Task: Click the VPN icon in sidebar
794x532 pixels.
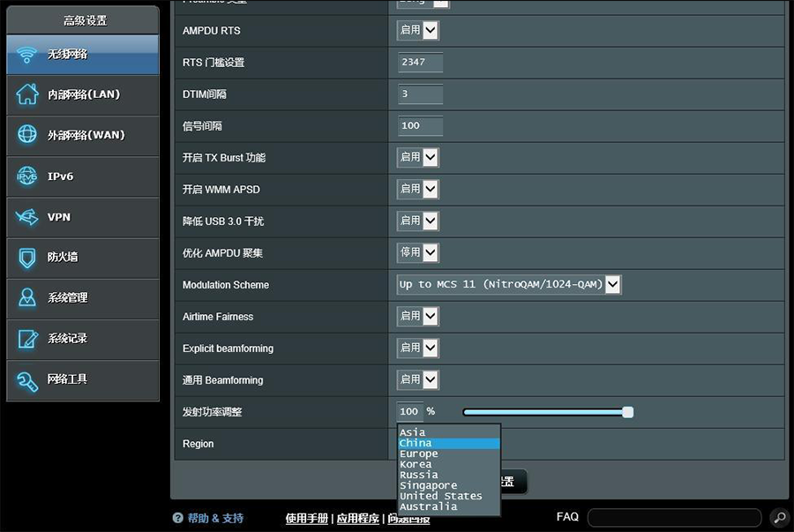Action: coord(27,217)
